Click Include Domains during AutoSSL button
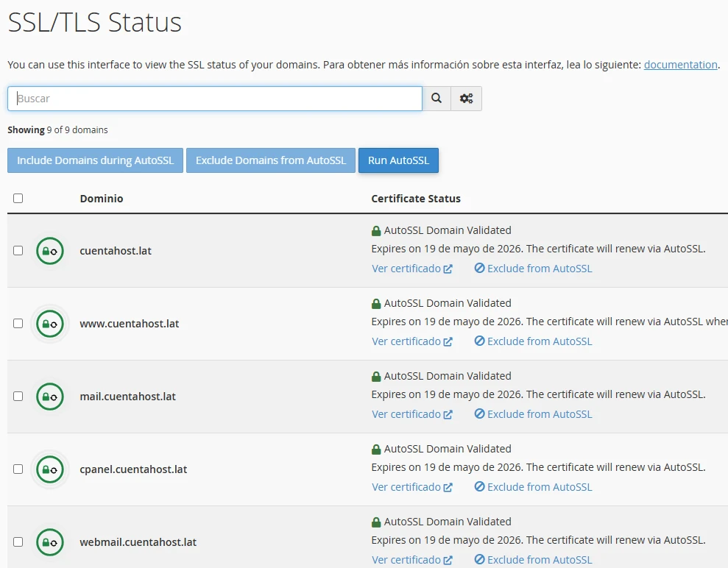The width and height of the screenshot is (728, 568). pos(95,160)
